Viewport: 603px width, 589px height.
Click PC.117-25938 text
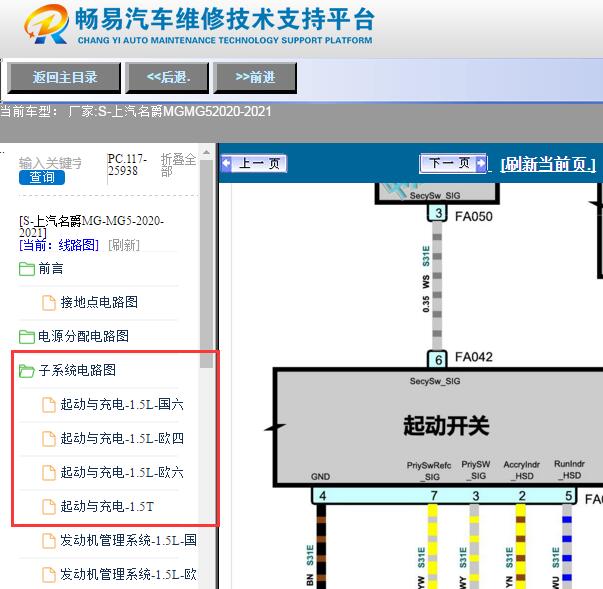[x=127, y=165]
